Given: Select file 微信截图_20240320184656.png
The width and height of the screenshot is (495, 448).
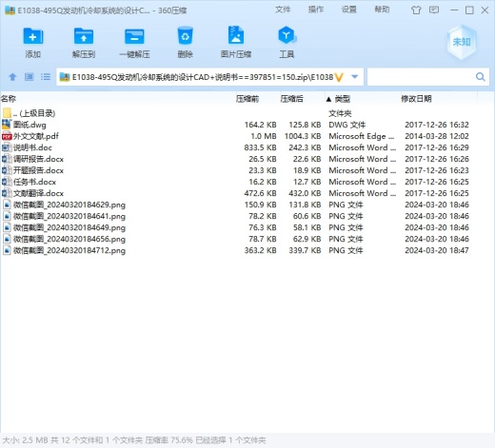Looking at the screenshot, I should (69, 239).
